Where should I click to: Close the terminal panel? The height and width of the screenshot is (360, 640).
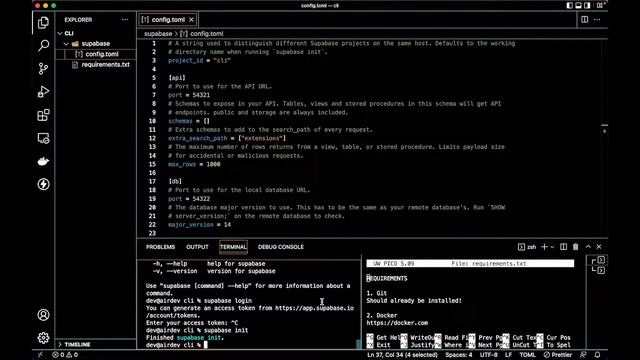(599, 247)
